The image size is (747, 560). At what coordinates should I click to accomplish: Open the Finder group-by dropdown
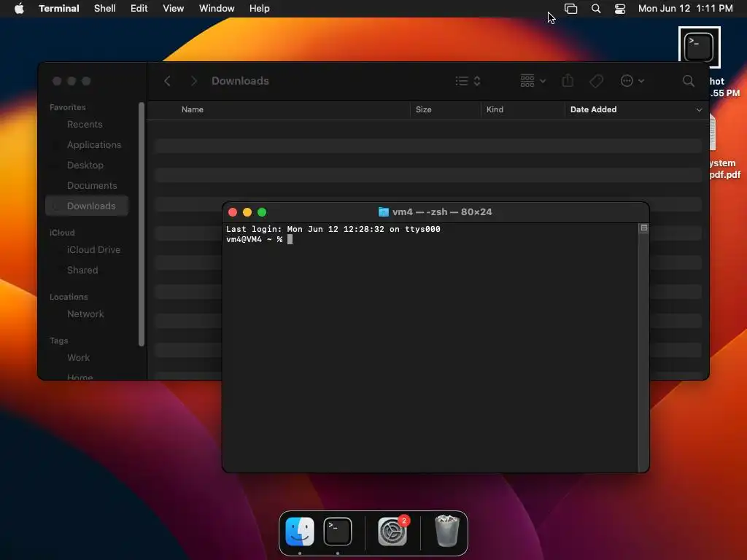coord(533,81)
